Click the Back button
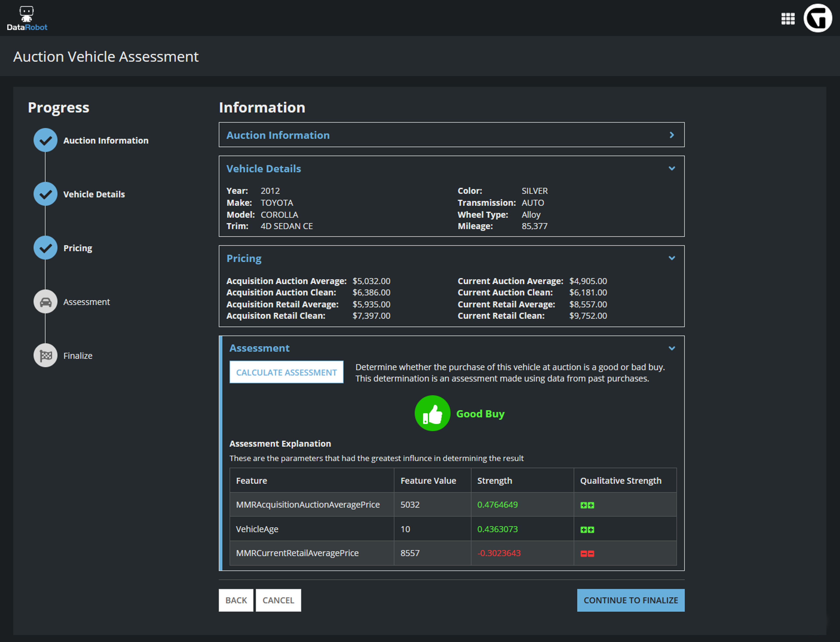 [x=236, y=600]
